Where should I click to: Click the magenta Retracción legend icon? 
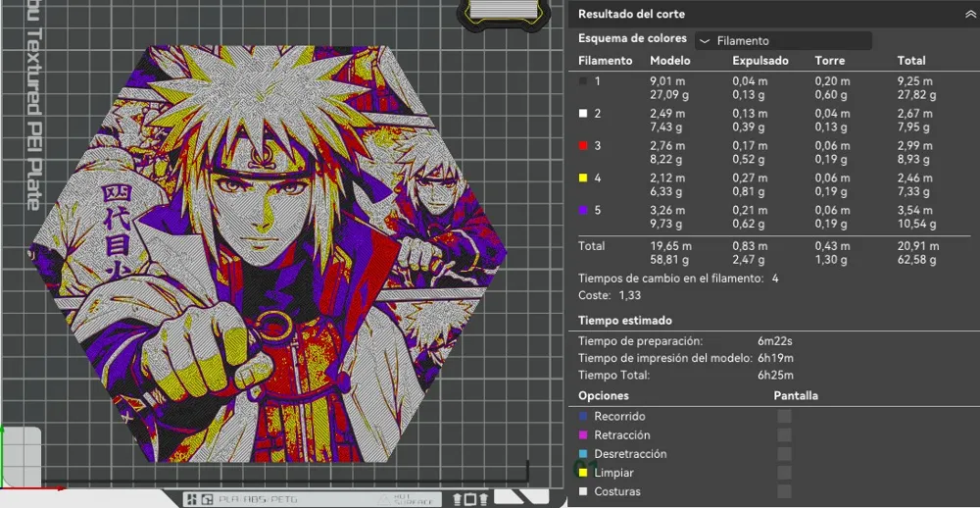pyautogui.click(x=583, y=434)
